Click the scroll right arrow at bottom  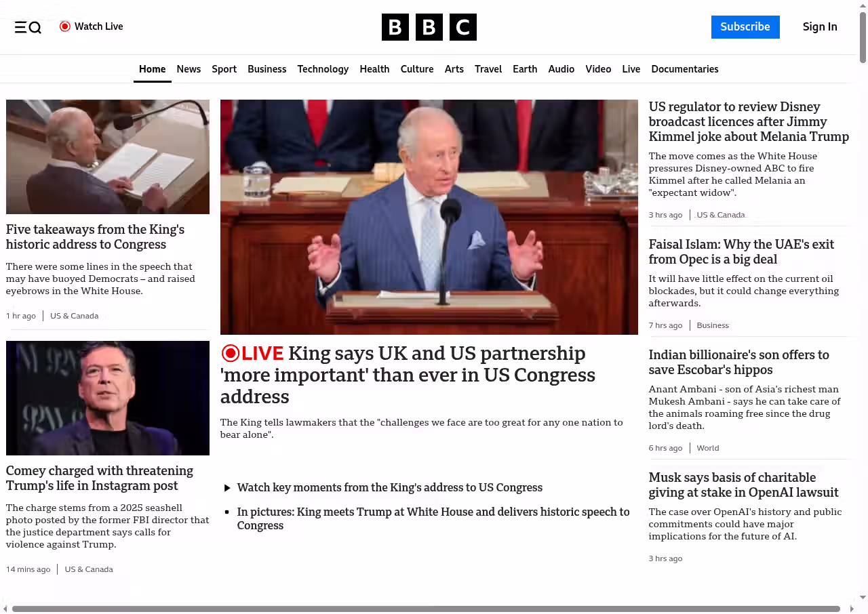[852, 609]
